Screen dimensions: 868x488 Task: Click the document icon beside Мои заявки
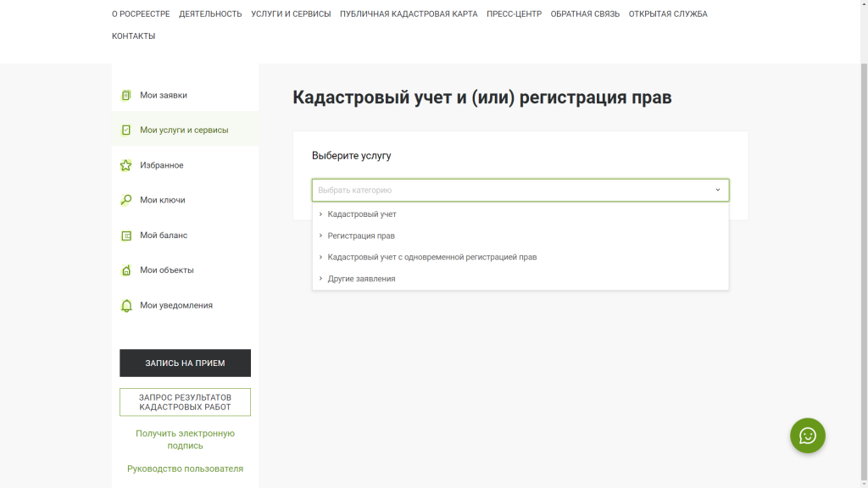(126, 96)
